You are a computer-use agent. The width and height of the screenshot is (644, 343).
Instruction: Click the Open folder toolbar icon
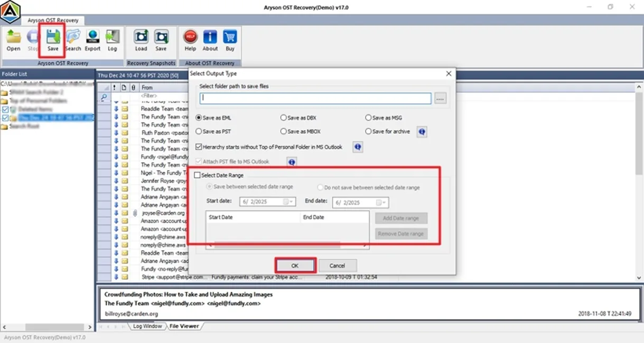(x=13, y=36)
